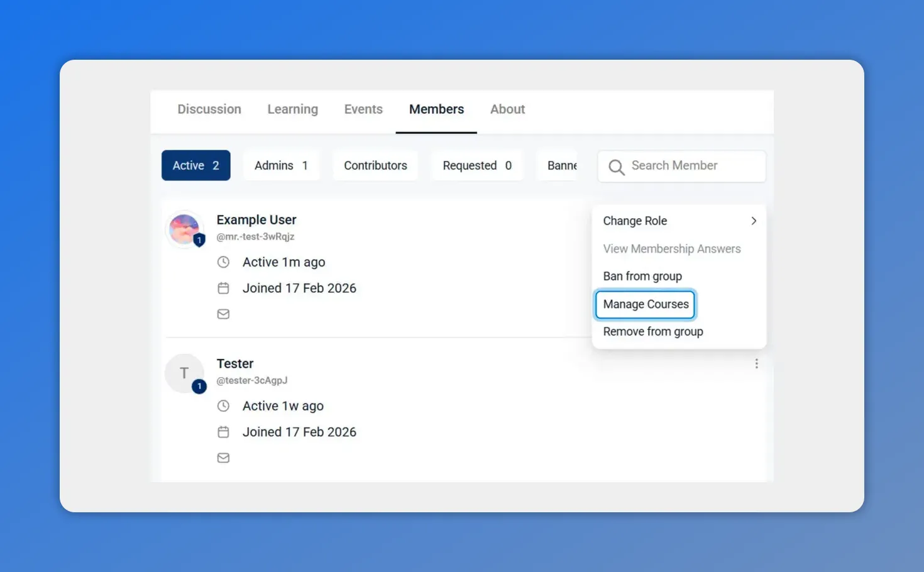Image resolution: width=924 pixels, height=572 pixels.
Task: Click the badge on Example User's avatar
Action: pyautogui.click(x=199, y=241)
